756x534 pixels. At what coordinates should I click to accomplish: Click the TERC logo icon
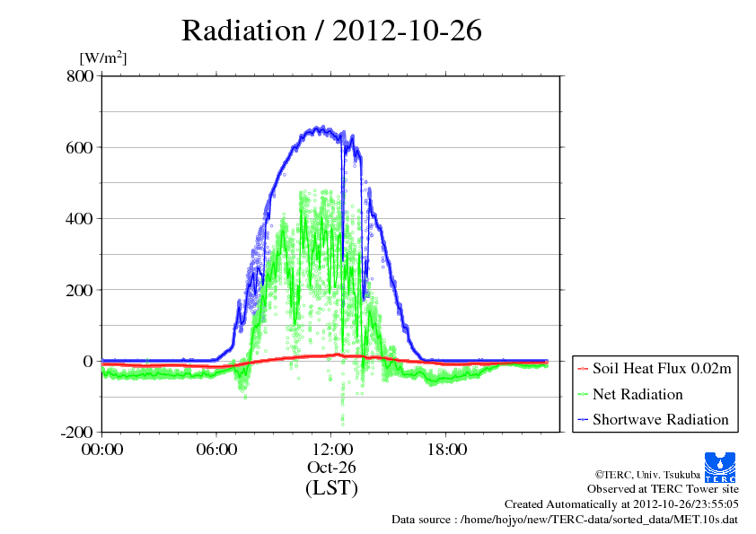[720, 467]
